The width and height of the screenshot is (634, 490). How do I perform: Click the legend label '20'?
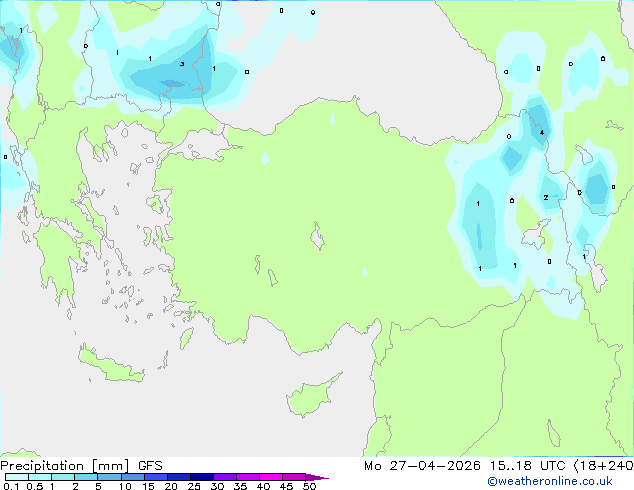171,486
